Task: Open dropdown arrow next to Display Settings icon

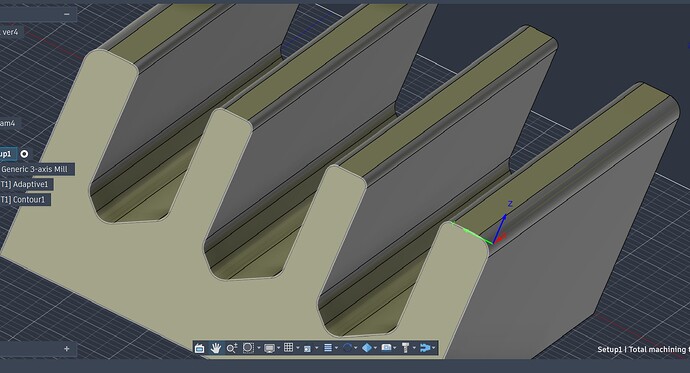Action: [279, 348]
